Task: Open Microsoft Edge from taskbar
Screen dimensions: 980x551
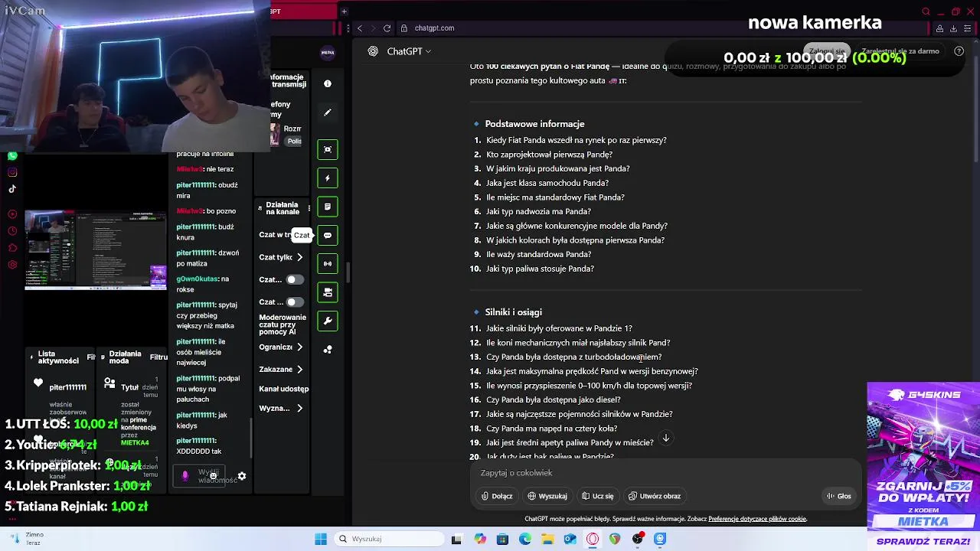Action: (524, 539)
